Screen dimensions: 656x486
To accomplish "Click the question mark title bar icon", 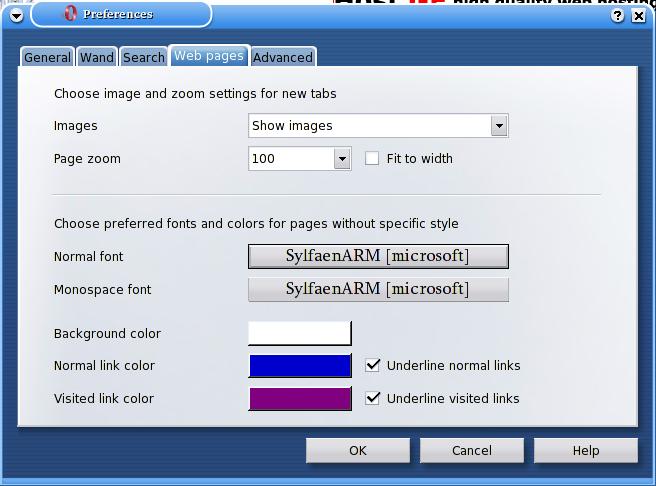I will pos(617,15).
